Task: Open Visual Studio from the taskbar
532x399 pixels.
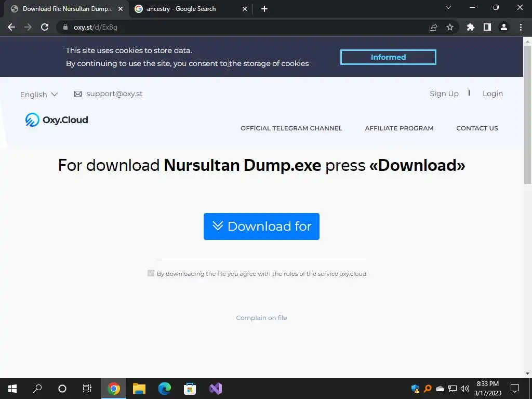Action: coord(216,389)
